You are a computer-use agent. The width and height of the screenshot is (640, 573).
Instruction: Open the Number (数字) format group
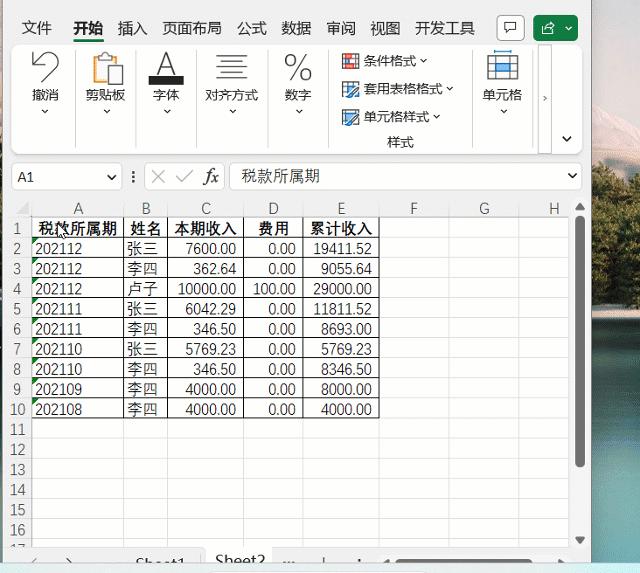tap(298, 84)
